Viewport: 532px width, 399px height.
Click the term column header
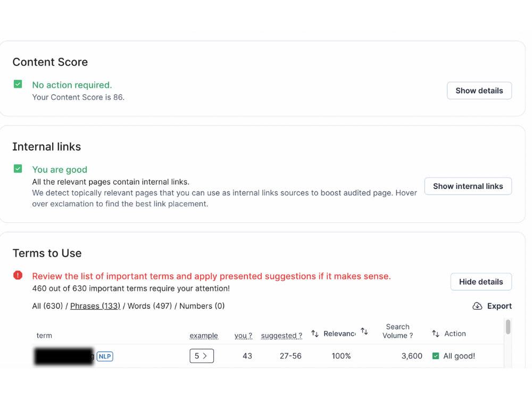[x=44, y=336]
